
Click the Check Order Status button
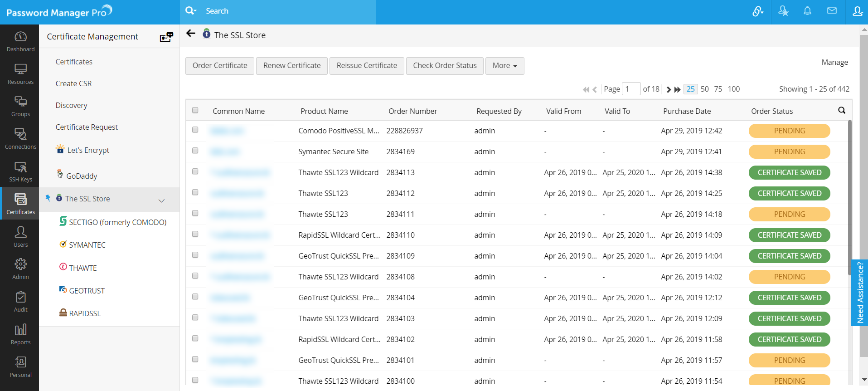445,66
